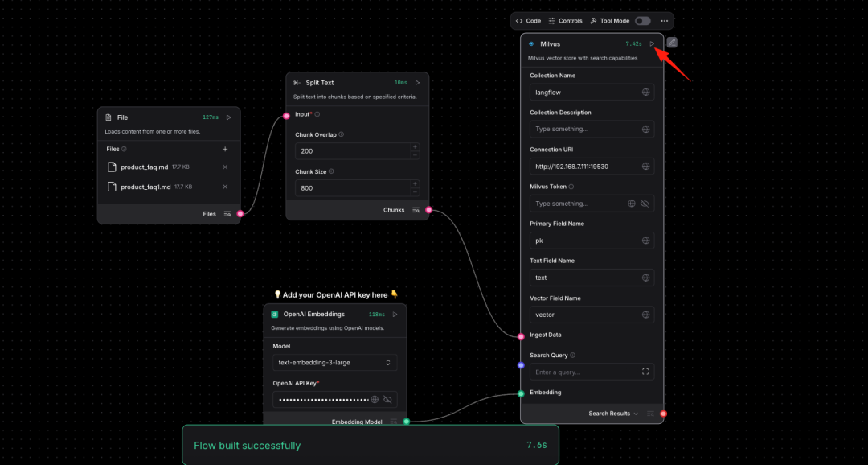Toggle OpenAI API Key visibility
The width and height of the screenshot is (868, 465).
387,400
